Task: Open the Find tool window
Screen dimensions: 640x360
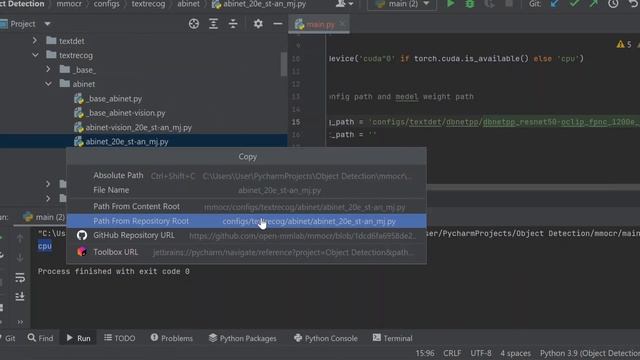Action: point(40,338)
